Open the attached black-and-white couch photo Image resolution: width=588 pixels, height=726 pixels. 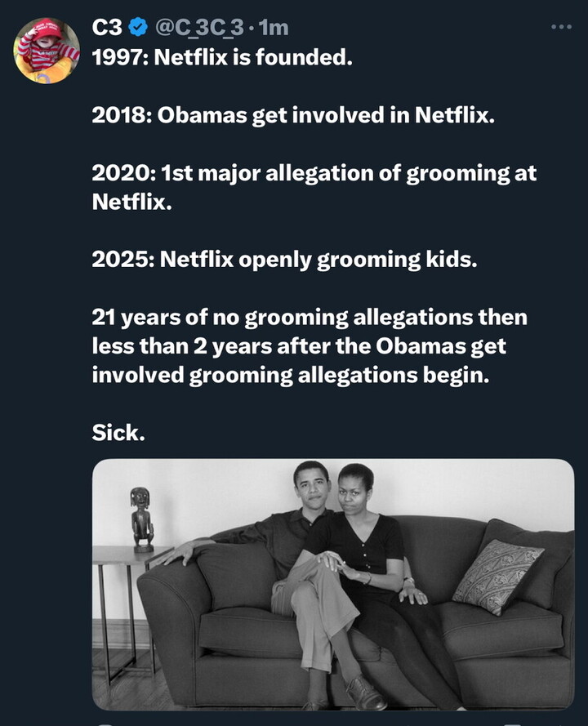click(333, 583)
